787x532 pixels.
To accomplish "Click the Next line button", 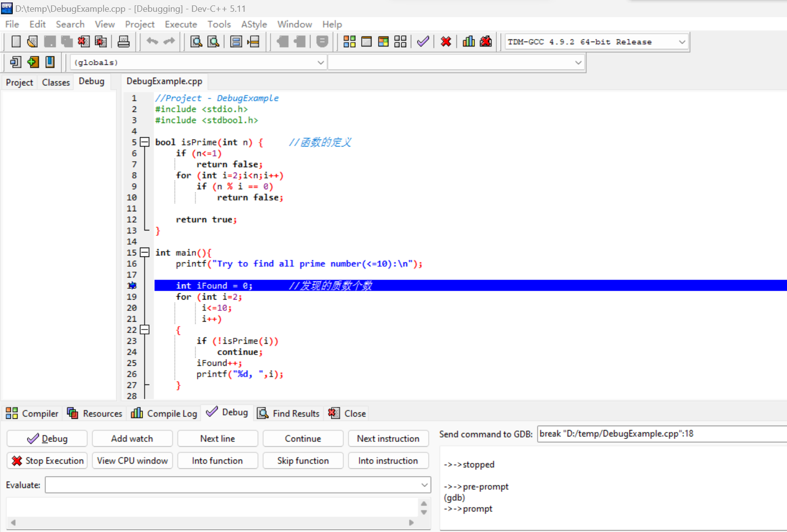I will 217,438.
